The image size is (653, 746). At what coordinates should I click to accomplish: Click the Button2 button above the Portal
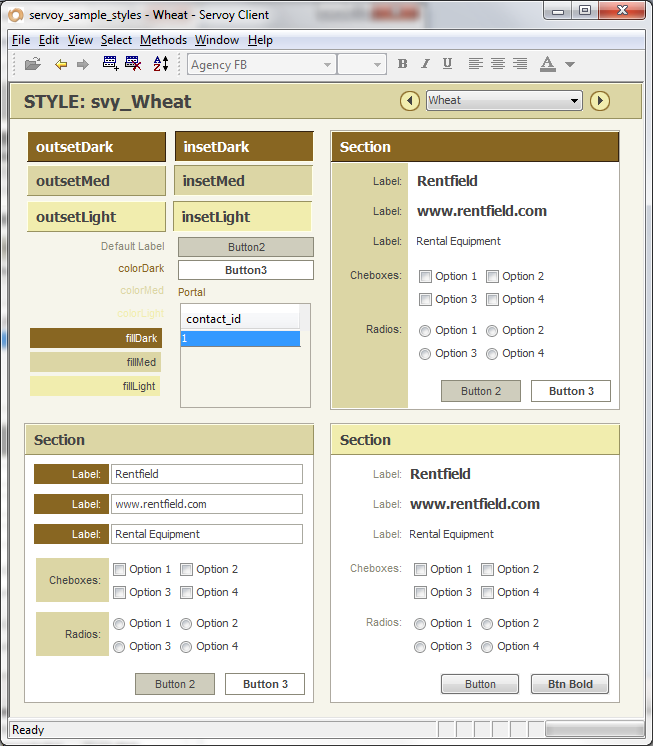click(246, 247)
